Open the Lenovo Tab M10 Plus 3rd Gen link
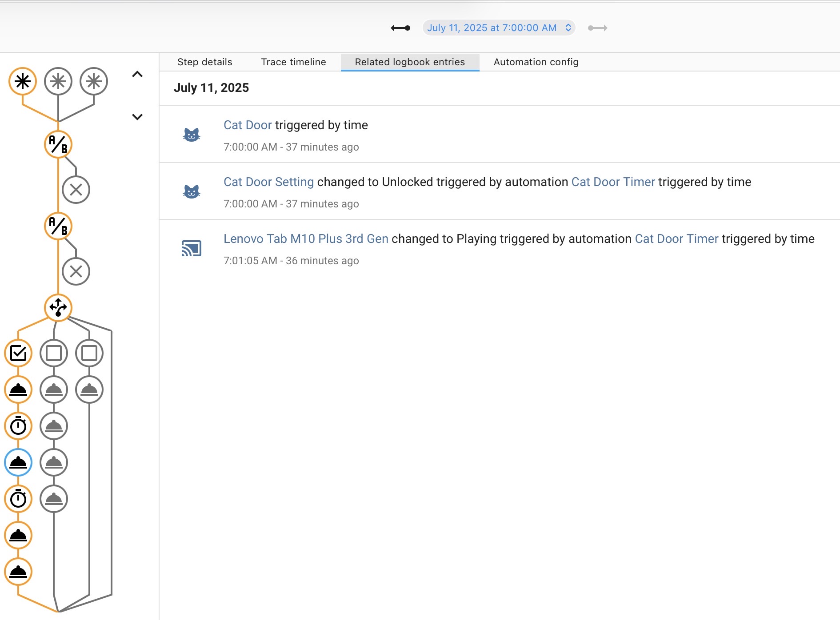Screen dimensions: 840x620 point(306,239)
